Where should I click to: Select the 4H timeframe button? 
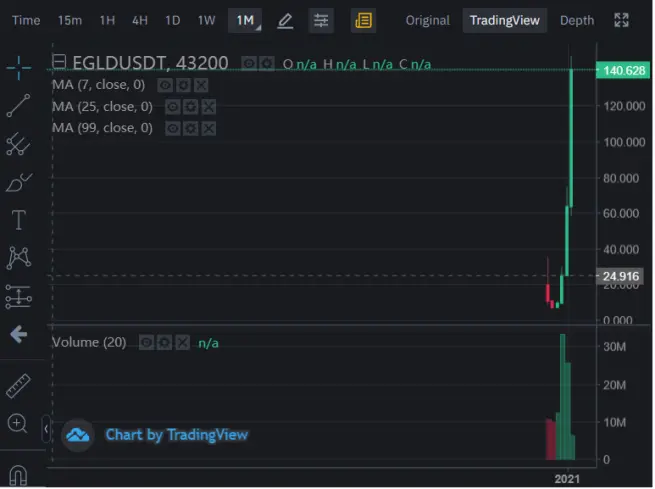[140, 20]
